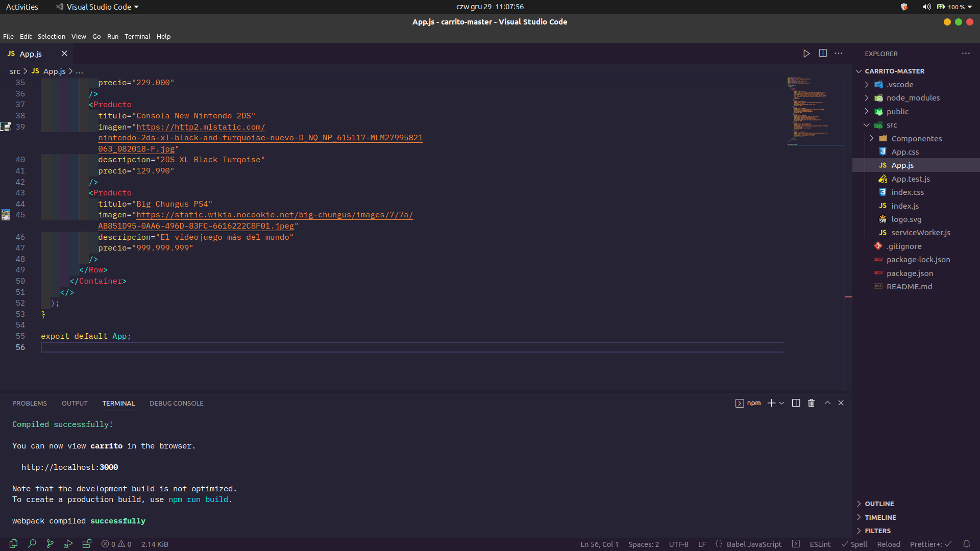The height and width of the screenshot is (551, 980).
Task: Close the terminal panel
Action: 841,403
